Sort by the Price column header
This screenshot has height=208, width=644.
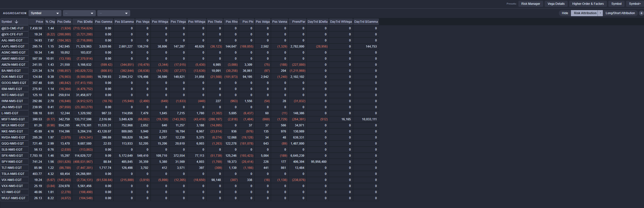pos(36,22)
